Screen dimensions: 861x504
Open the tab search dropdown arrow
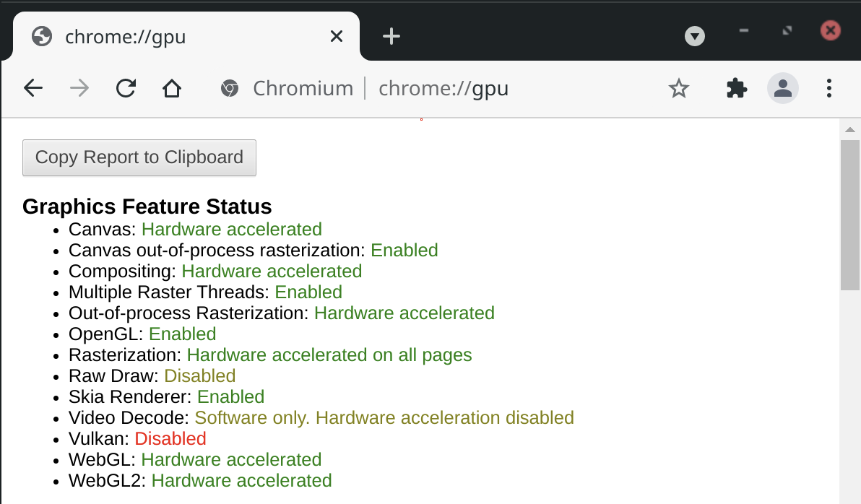695,36
